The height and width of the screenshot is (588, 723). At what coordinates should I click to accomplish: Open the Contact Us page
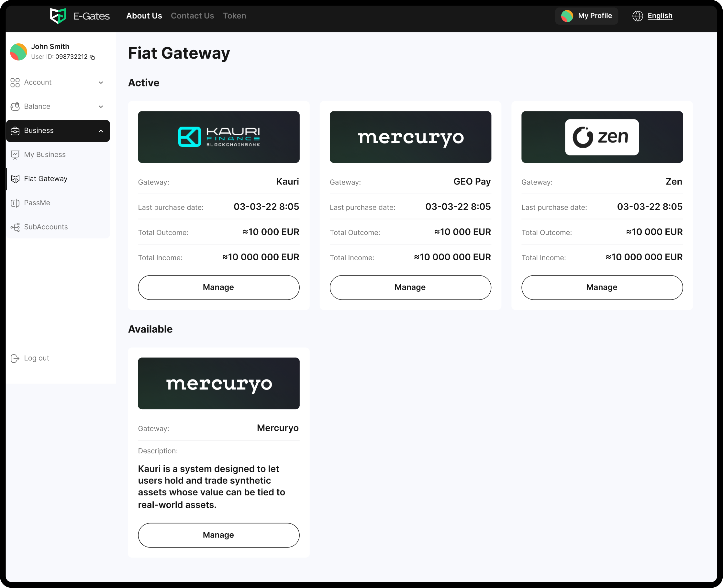(x=192, y=16)
